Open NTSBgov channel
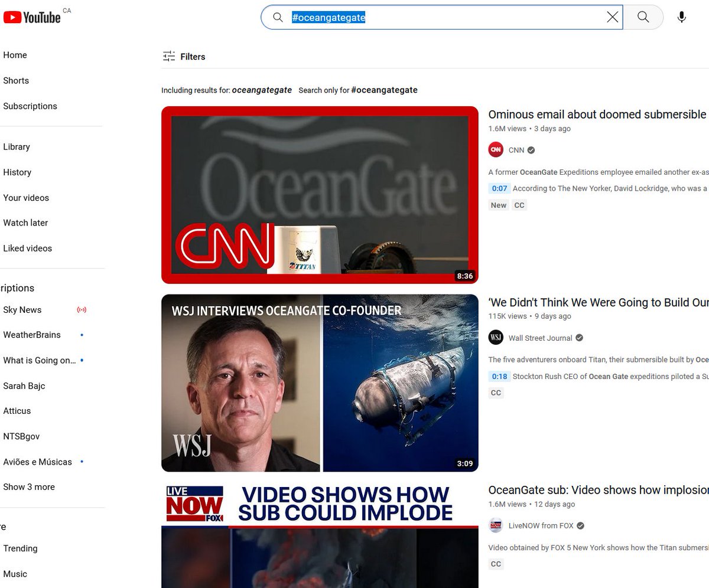Image resolution: width=709 pixels, height=588 pixels. (21, 436)
